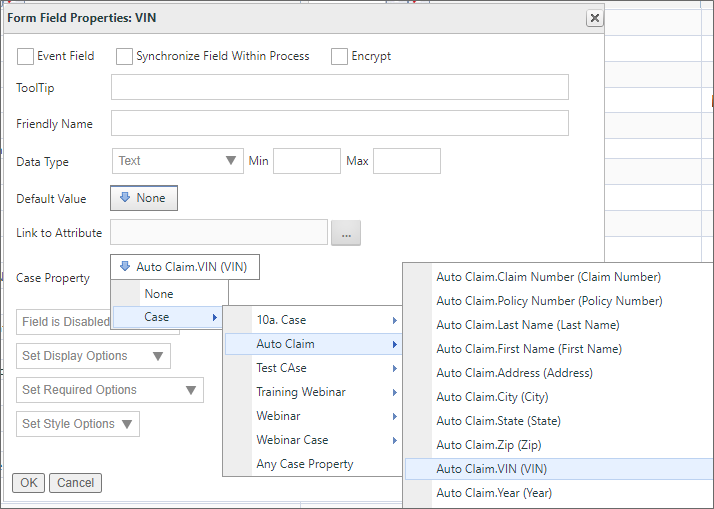
Task: Enable the Event Field checkbox
Action: point(26,56)
